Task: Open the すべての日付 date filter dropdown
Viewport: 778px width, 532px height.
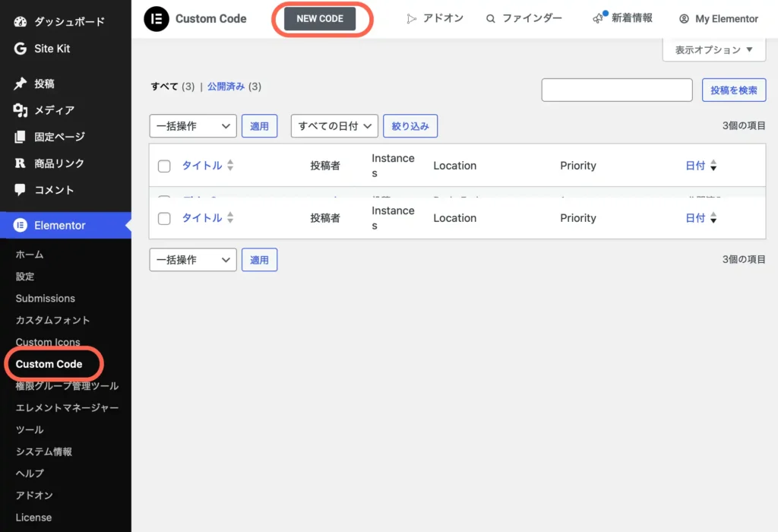Action: point(334,126)
